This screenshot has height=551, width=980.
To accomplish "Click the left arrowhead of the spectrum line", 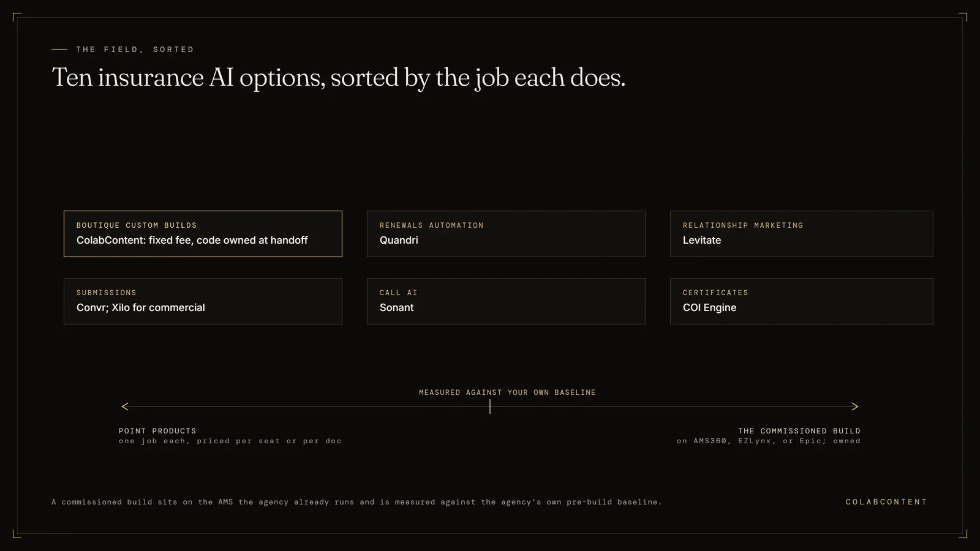I will (125, 407).
